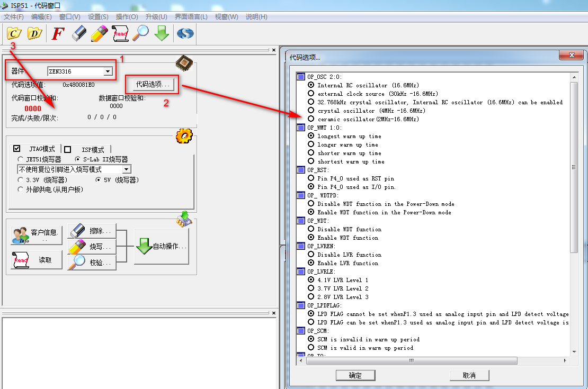The width and height of the screenshot is (588, 389).
Task: Click the Read scroll toolbar icon
Action: [x=120, y=33]
